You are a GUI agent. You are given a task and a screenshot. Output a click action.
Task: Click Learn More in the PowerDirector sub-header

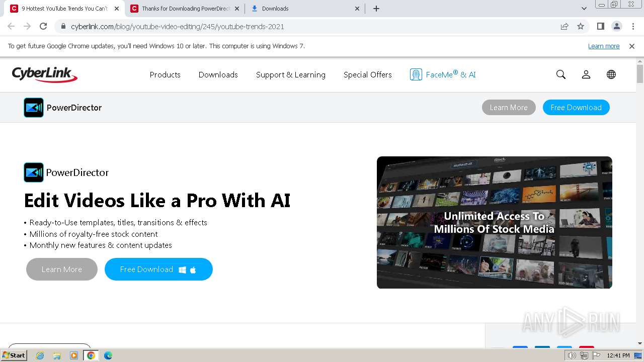[509, 108]
